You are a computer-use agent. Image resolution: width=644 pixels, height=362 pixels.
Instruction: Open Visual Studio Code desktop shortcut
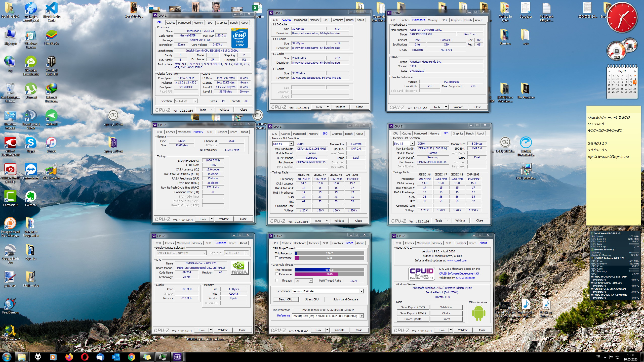pyautogui.click(x=51, y=11)
